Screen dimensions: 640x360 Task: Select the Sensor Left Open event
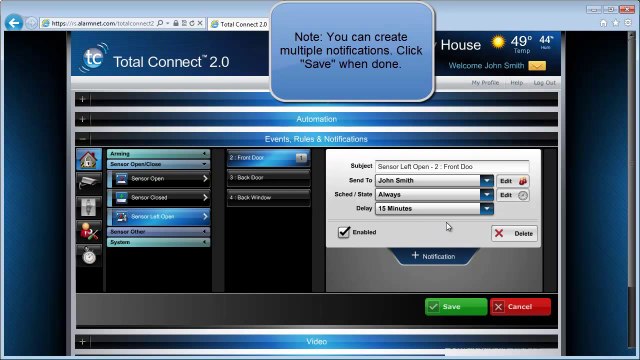coord(158,217)
